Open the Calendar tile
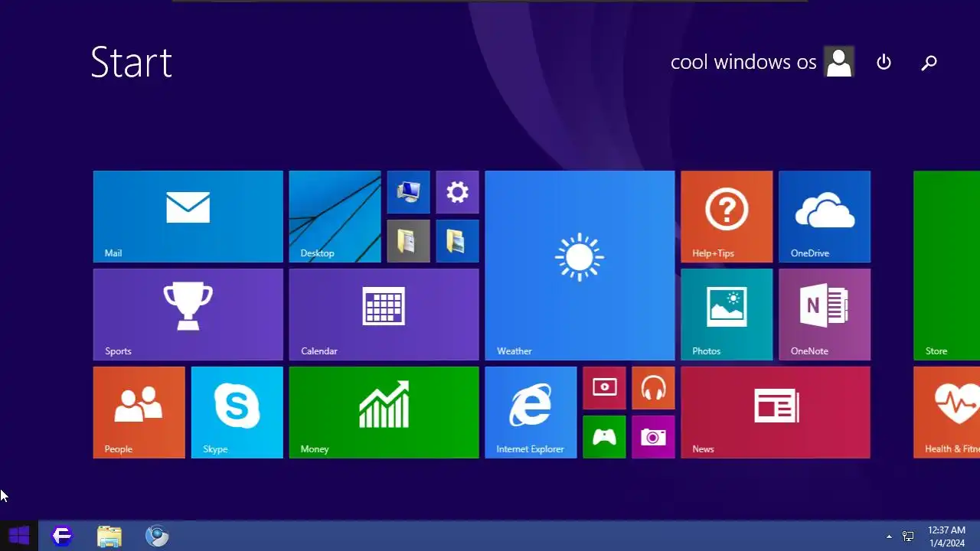 (384, 315)
